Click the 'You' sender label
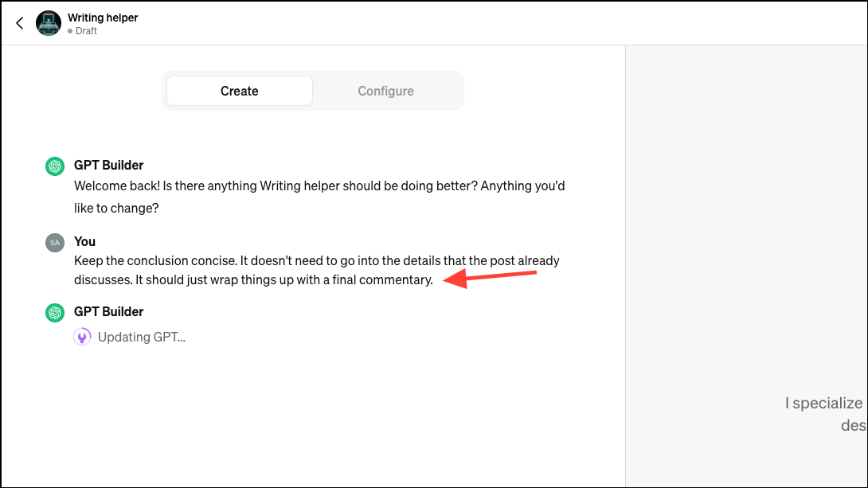The height and width of the screenshot is (488, 868). [x=84, y=242]
